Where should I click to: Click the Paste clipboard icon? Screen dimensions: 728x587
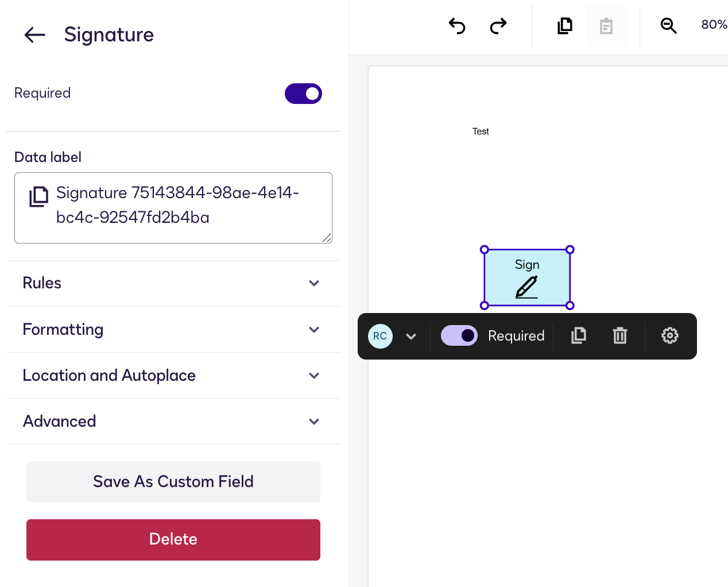click(606, 26)
